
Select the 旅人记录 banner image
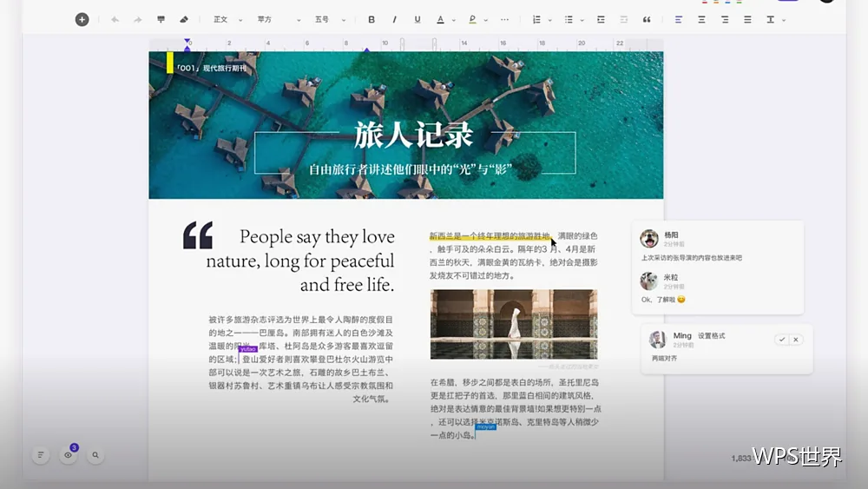click(405, 125)
